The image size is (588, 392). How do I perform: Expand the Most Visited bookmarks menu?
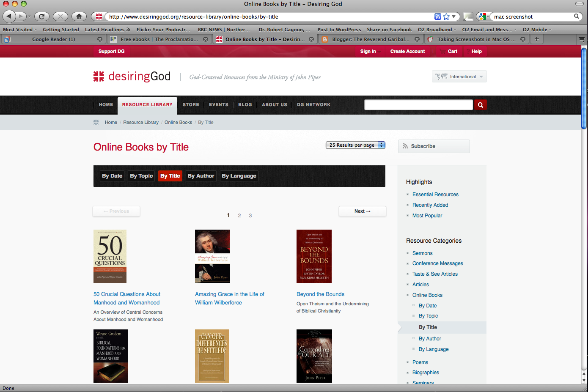pyautogui.click(x=20, y=30)
